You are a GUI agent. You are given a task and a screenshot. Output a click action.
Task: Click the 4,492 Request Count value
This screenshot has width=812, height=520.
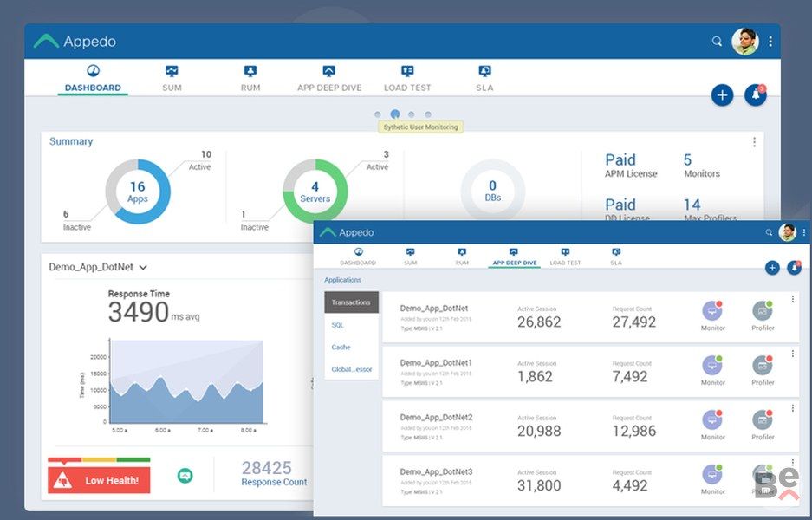[x=630, y=486]
